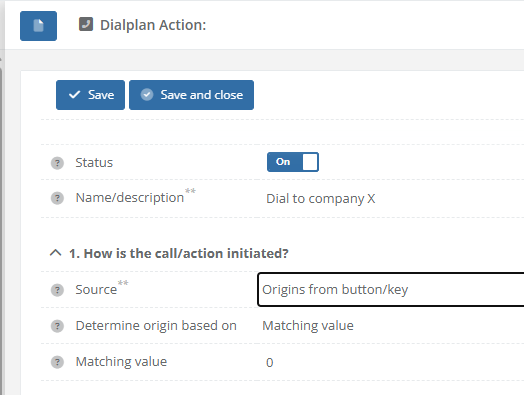Screen dimensions: 524x395
Task: Click the 'Determine origin based on' label
Action: (156, 325)
